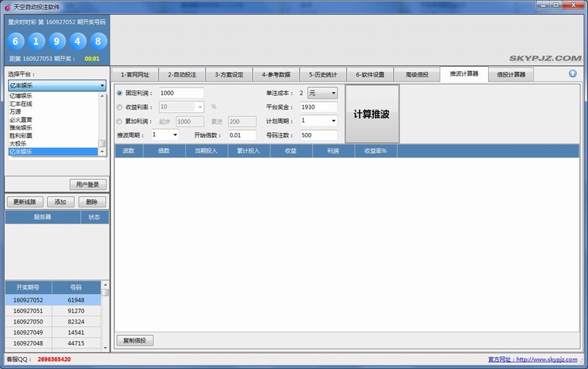This screenshot has width=588, height=369.
Task: Open the 5-历史统计 tab
Action: click(323, 74)
